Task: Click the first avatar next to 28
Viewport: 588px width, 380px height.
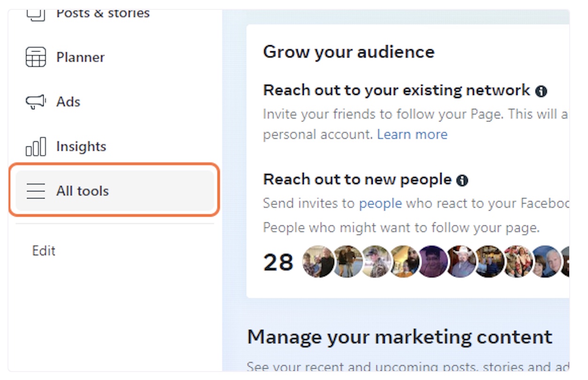Action: tap(318, 261)
